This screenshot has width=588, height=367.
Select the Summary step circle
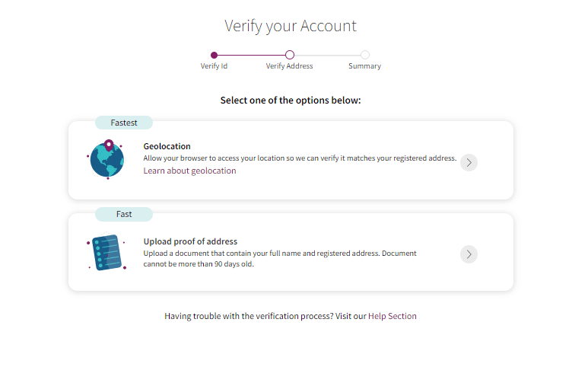[x=365, y=55]
